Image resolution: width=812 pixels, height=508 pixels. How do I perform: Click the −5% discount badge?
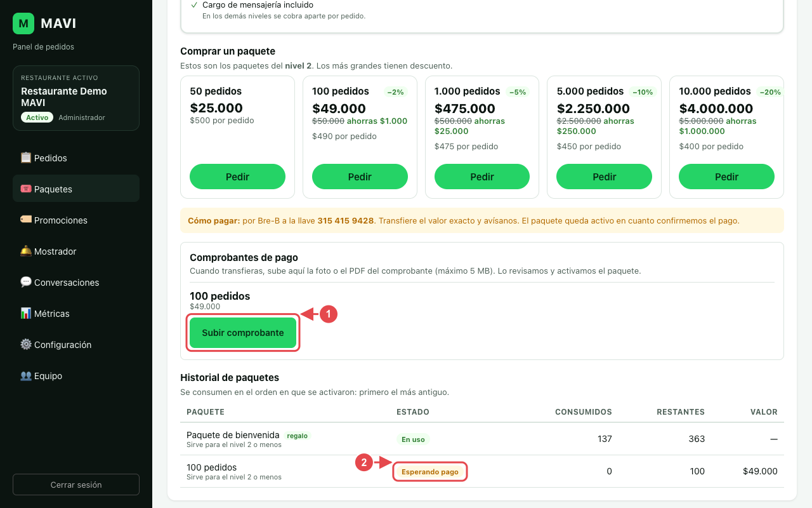(x=517, y=92)
